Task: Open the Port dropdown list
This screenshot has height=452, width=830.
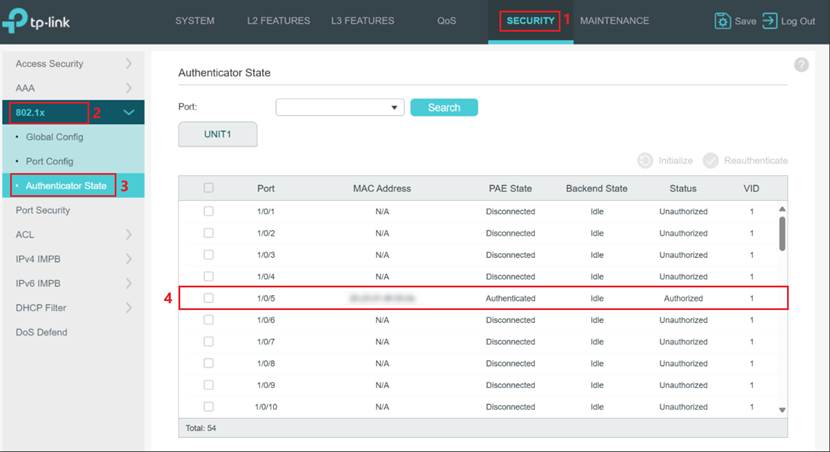Action: click(x=339, y=108)
